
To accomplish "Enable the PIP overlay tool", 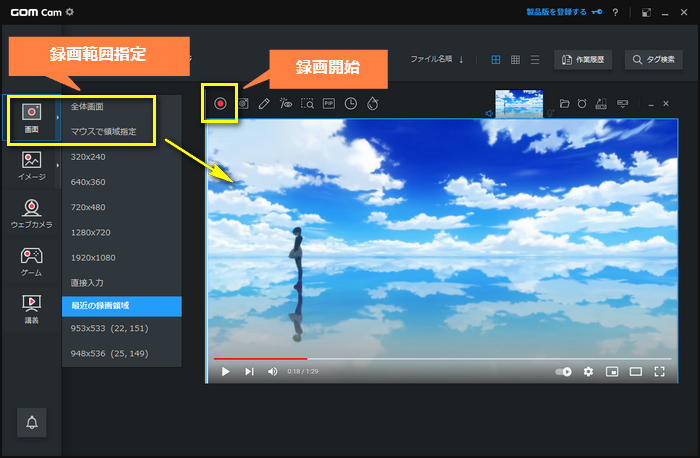I will pyautogui.click(x=329, y=104).
